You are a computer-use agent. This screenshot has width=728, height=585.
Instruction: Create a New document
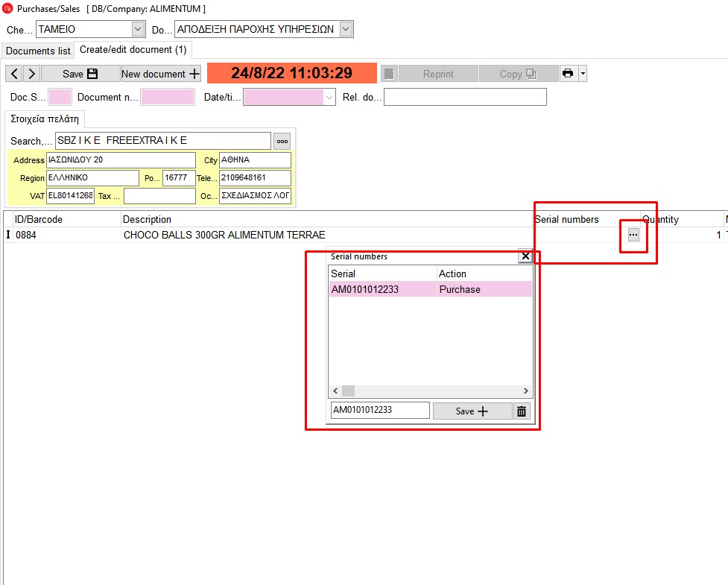(x=161, y=74)
